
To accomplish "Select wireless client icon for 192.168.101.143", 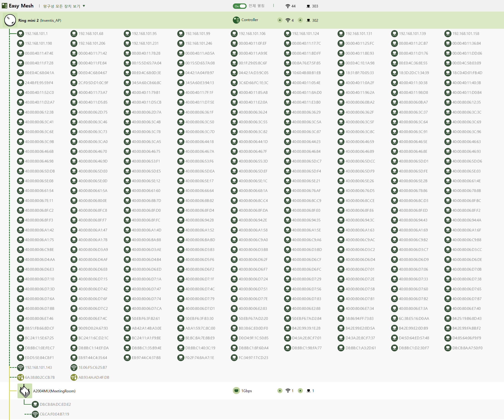I will pos(21,367).
